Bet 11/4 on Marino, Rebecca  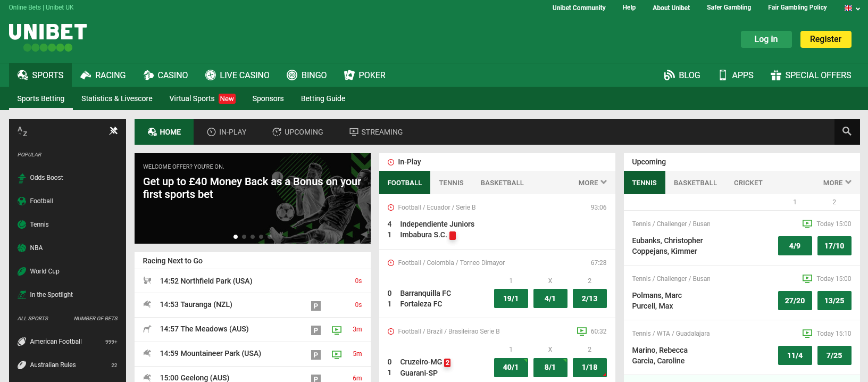pyautogui.click(x=795, y=355)
